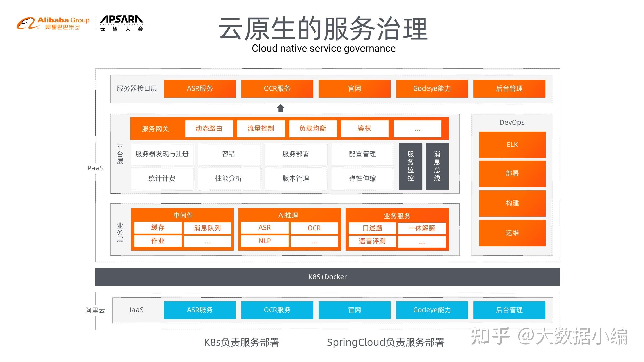Click the dark 服务监控 vertical block

click(x=411, y=166)
